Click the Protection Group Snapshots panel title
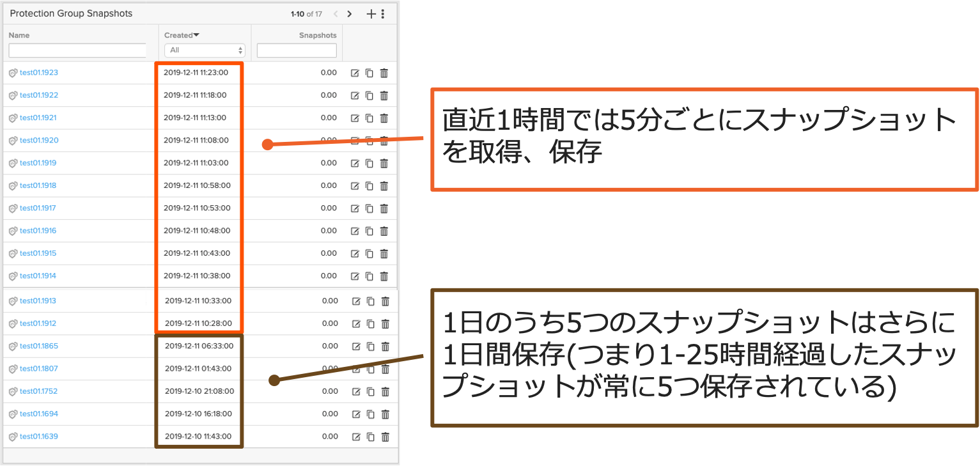 click(71, 13)
